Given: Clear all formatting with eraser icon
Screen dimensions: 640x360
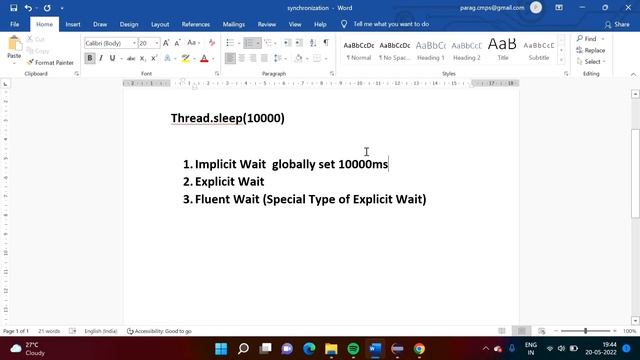Looking at the screenshot, I should point(212,43).
